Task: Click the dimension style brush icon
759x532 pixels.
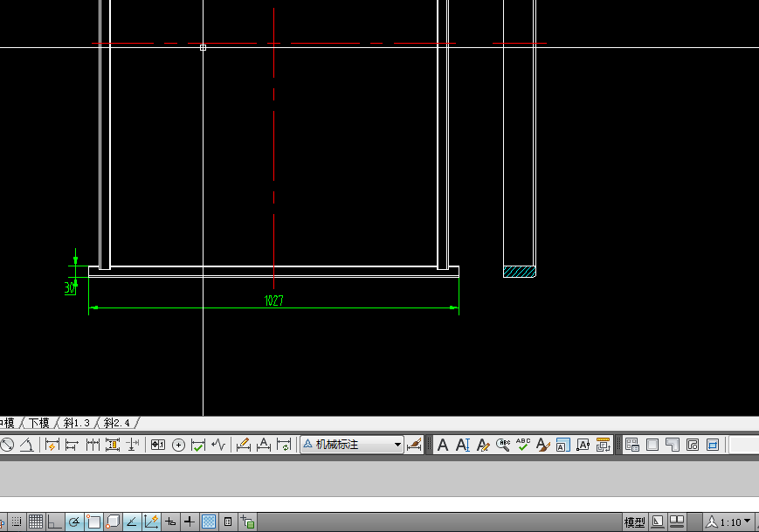Action: click(414, 445)
